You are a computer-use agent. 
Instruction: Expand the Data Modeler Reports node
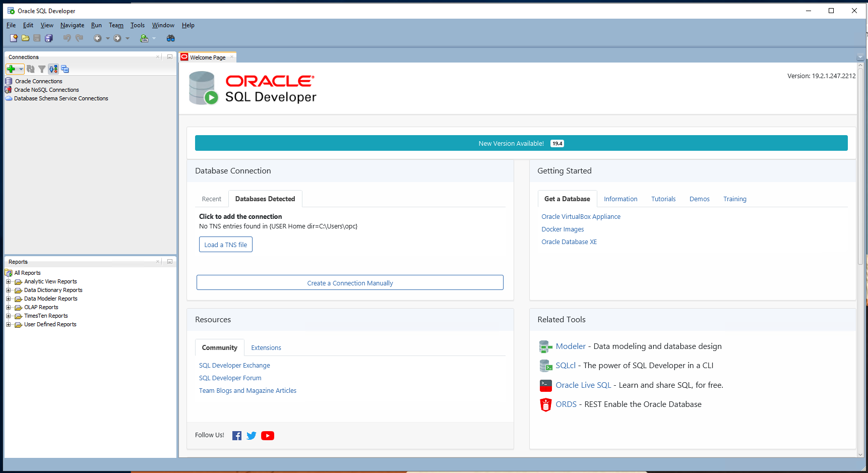tap(8, 299)
